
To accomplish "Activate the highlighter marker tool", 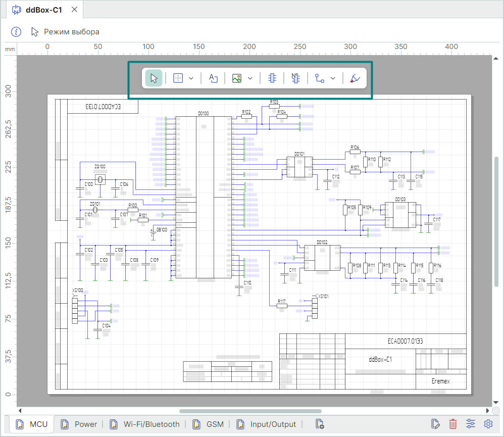I will [x=355, y=78].
